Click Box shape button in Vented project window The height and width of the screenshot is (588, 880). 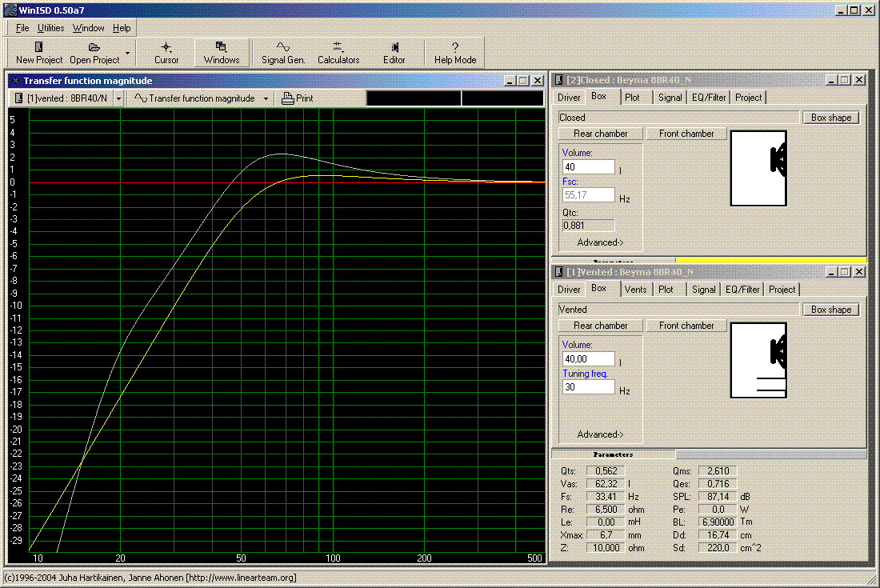831,310
